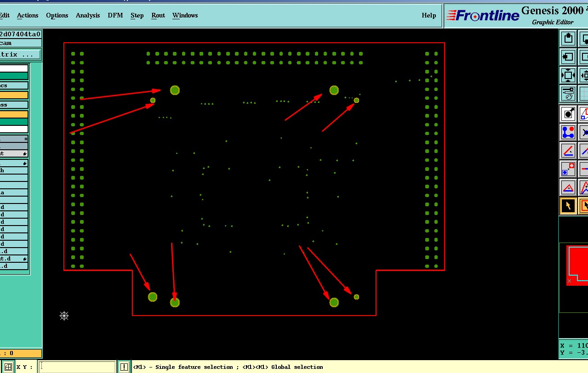
Task: Select the black circle with arrow tool
Action: (568, 113)
